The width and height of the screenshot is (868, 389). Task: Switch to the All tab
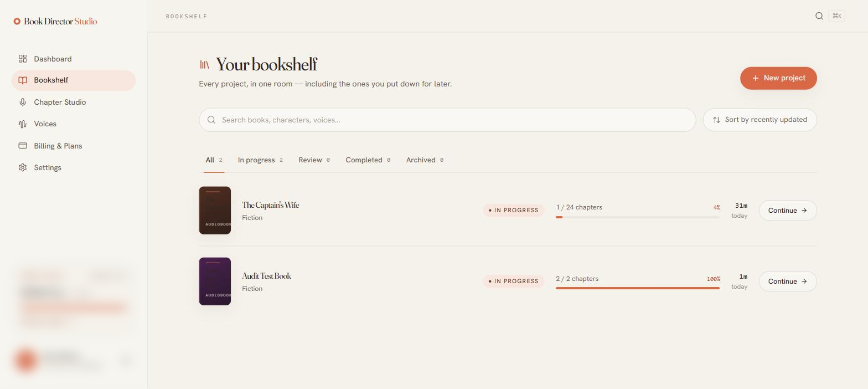[x=214, y=160]
